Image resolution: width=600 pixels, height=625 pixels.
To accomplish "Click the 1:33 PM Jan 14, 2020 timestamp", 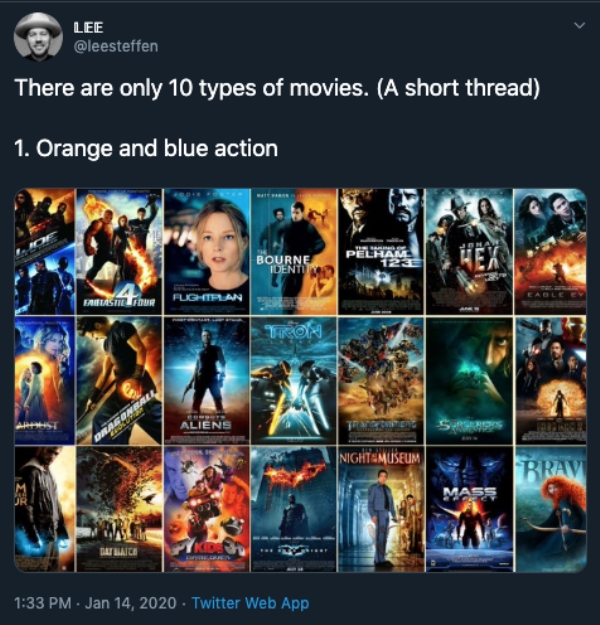I will point(95,603).
